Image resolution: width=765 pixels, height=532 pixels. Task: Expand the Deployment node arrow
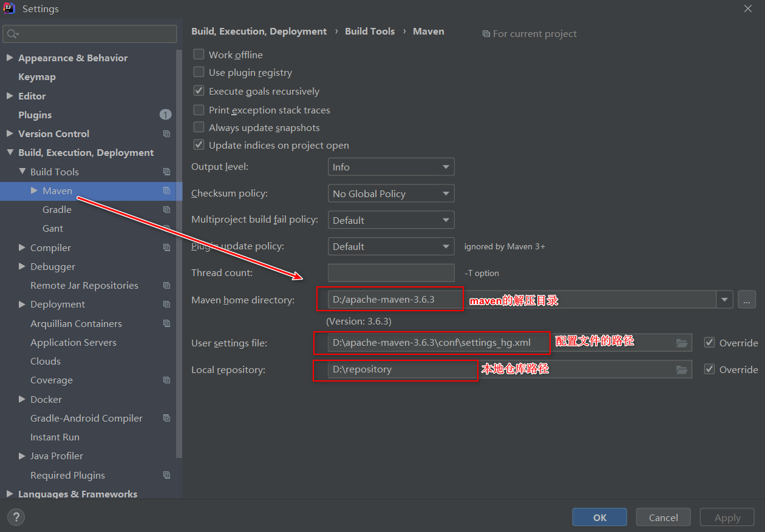22,304
